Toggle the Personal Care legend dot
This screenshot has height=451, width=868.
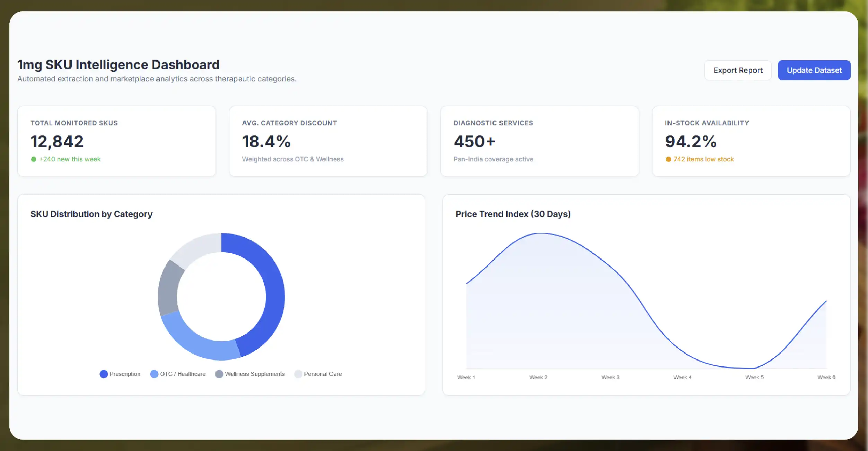click(298, 374)
